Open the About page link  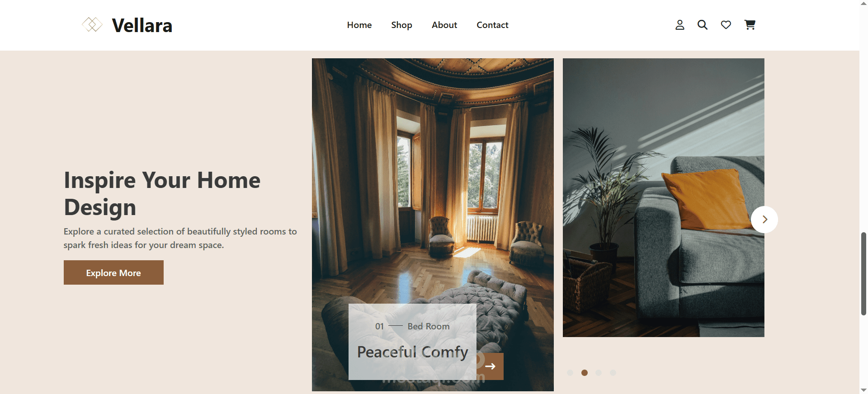[444, 25]
